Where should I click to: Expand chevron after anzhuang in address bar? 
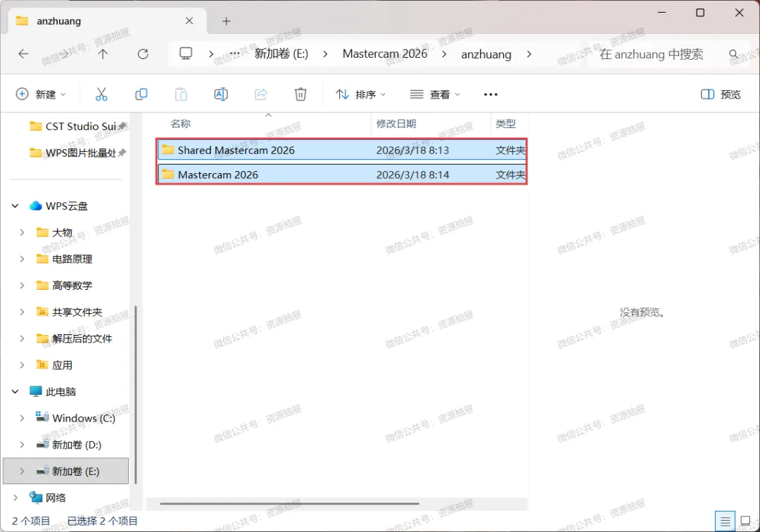coord(528,54)
